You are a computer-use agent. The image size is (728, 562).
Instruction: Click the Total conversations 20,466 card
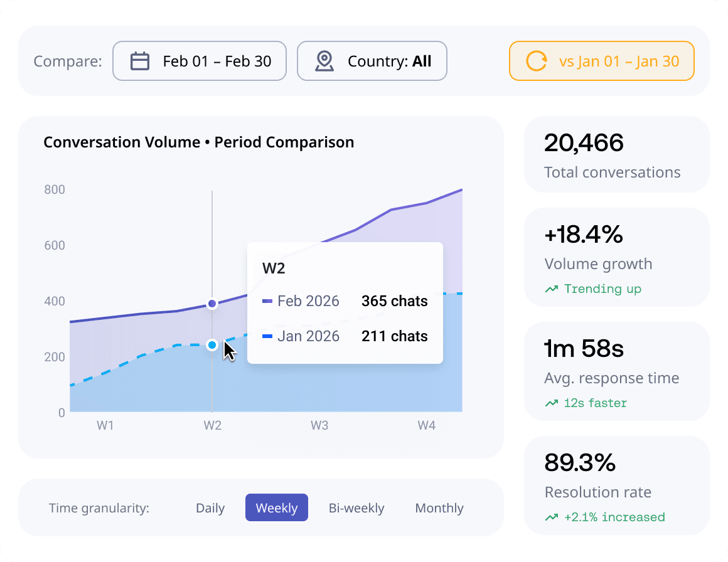[616, 154]
